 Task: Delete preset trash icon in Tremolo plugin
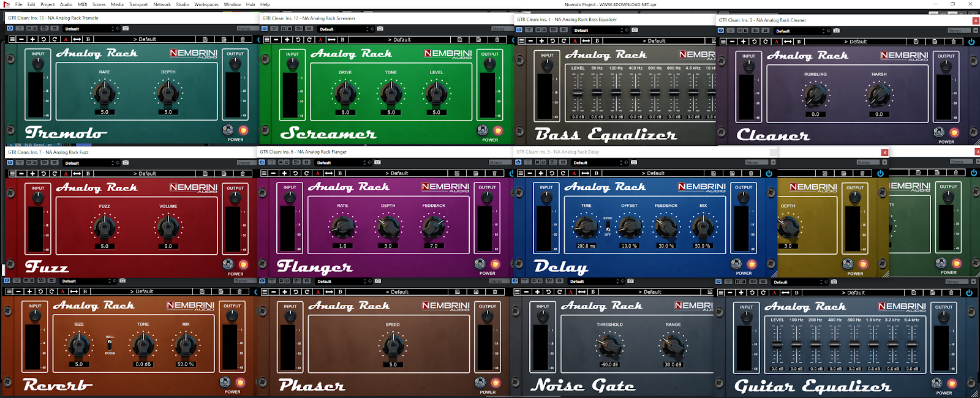pyautogui.click(x=243, y=39)
